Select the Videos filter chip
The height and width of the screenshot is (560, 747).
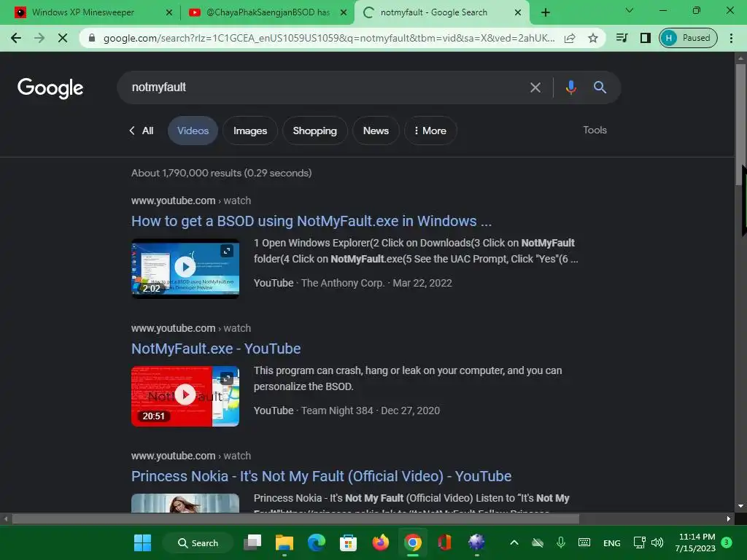tap(193, 131)
